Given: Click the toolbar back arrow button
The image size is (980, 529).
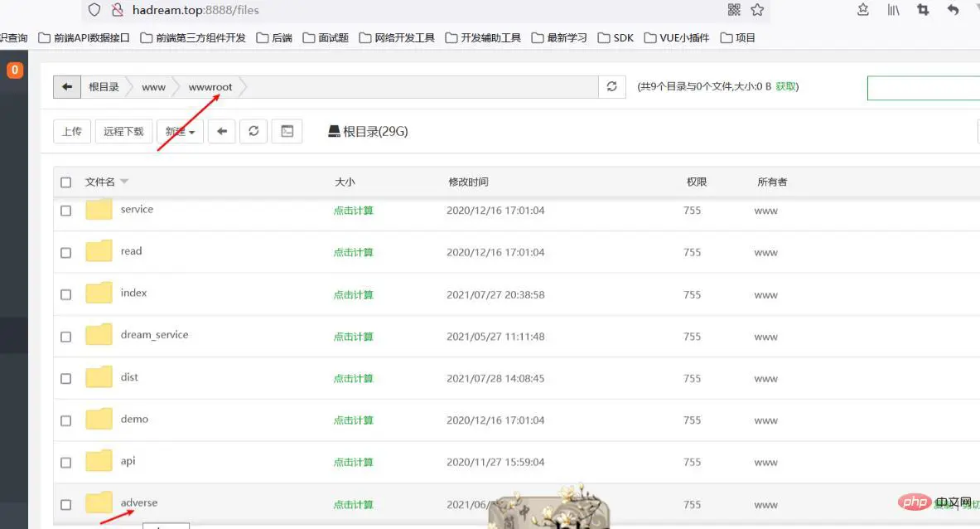Looking at the screenshot, I should tap(222, 131).
